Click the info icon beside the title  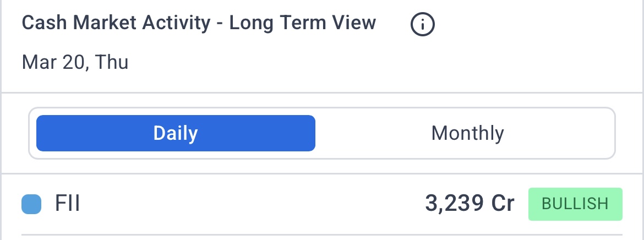pos(423,25)
